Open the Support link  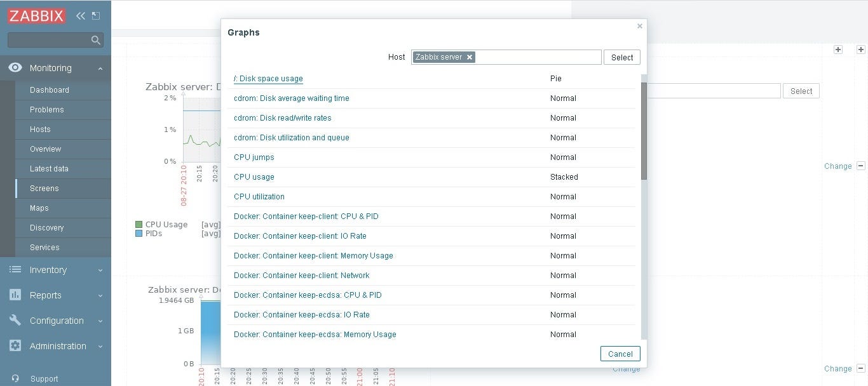click(44, 379)
